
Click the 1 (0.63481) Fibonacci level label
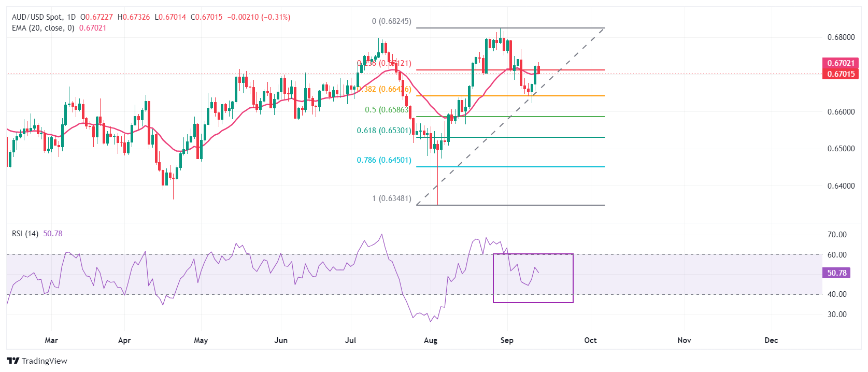(391, 198)
